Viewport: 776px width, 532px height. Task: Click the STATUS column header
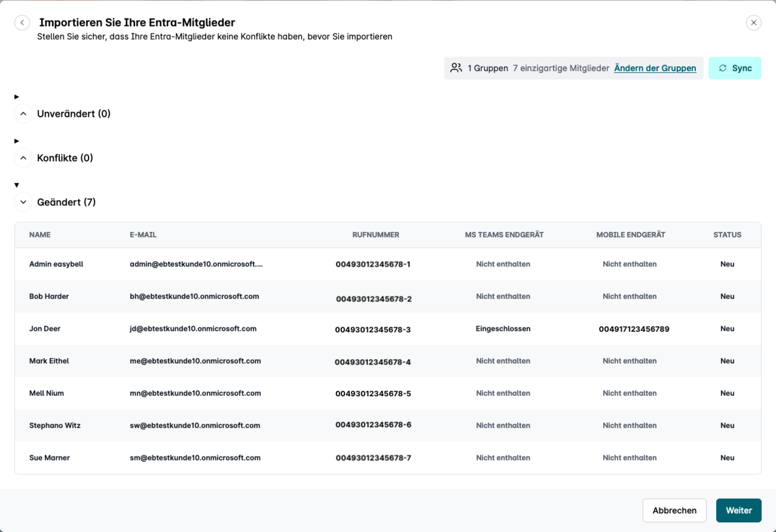pos(727,235)
